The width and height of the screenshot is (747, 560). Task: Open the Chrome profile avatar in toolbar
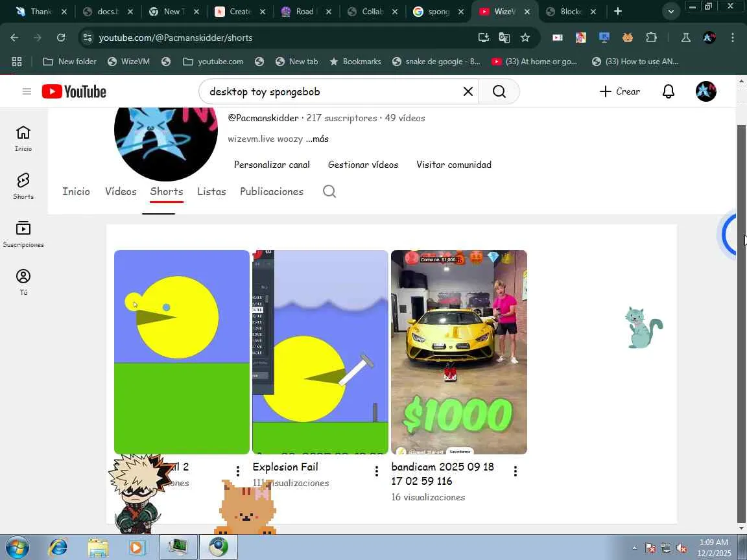pos(709,38)
